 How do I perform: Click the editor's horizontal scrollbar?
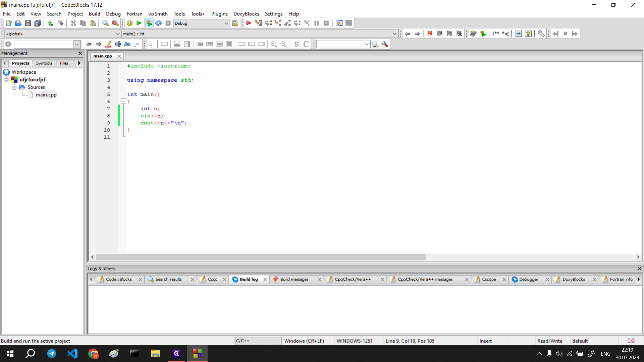(x=261, y=257)
